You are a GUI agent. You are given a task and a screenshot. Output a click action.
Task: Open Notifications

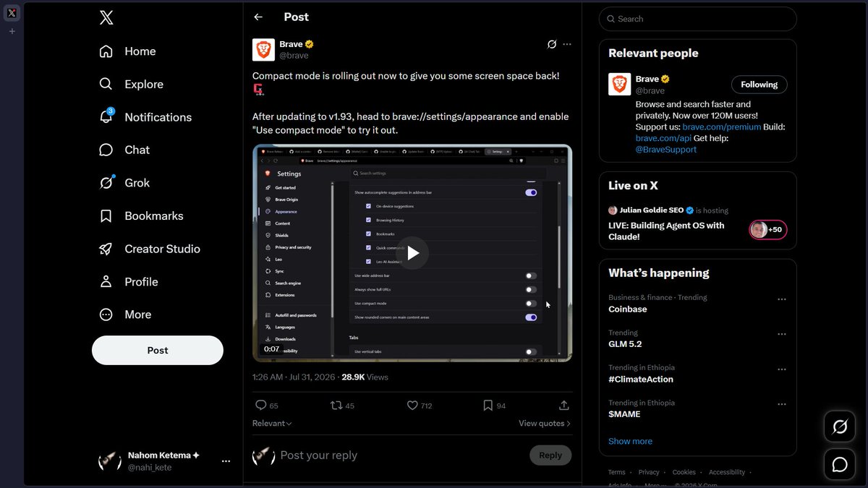[x=145, y=117]
